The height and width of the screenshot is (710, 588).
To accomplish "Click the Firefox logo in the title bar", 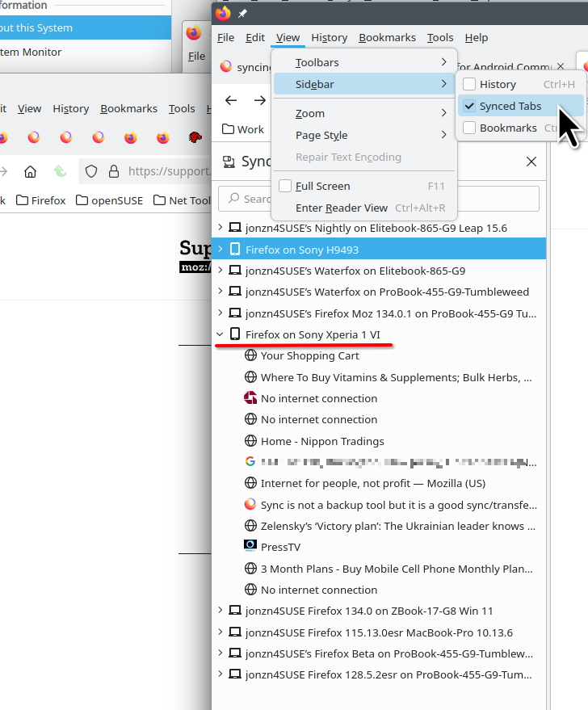I will tap(223, 14).
